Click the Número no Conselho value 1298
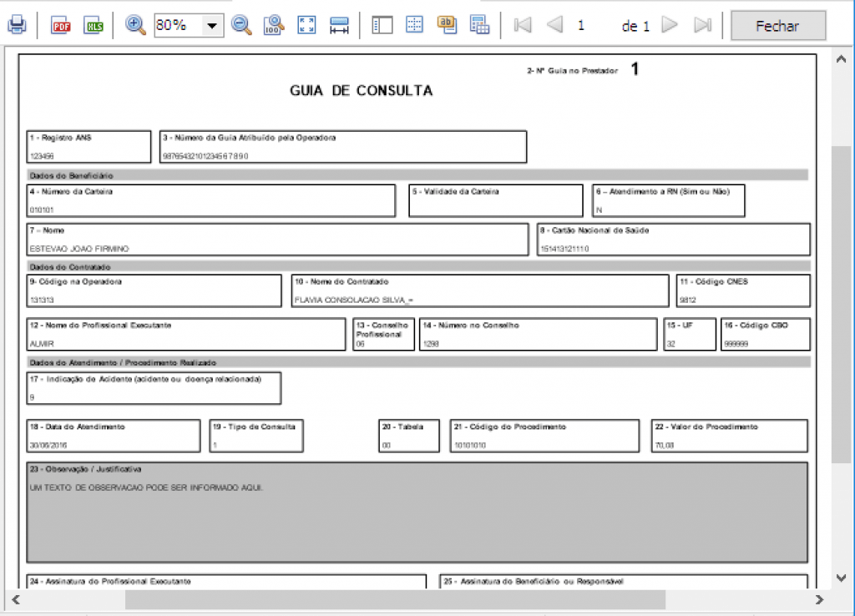This screenshot has width=855, height=616. point(431,344)
